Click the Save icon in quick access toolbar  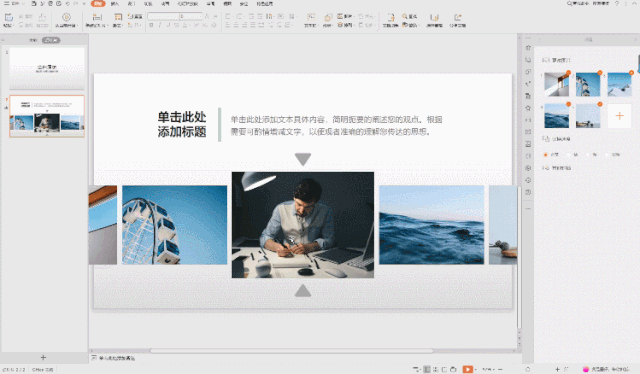coord(34,4)
